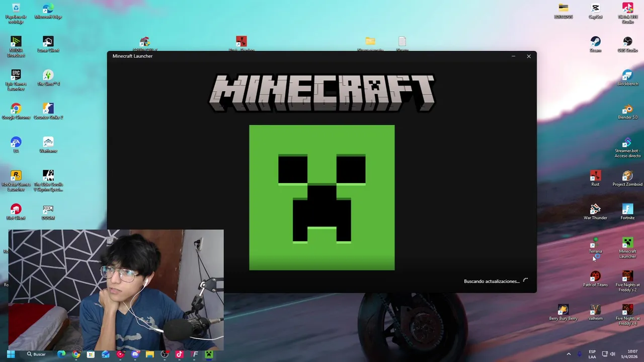Image resolution: width=644 pixels, height=362 pixels.
Task: Select the Five Nights at Freddy's 2 icon
Action: pyautogui.click(x=627, y=282)
